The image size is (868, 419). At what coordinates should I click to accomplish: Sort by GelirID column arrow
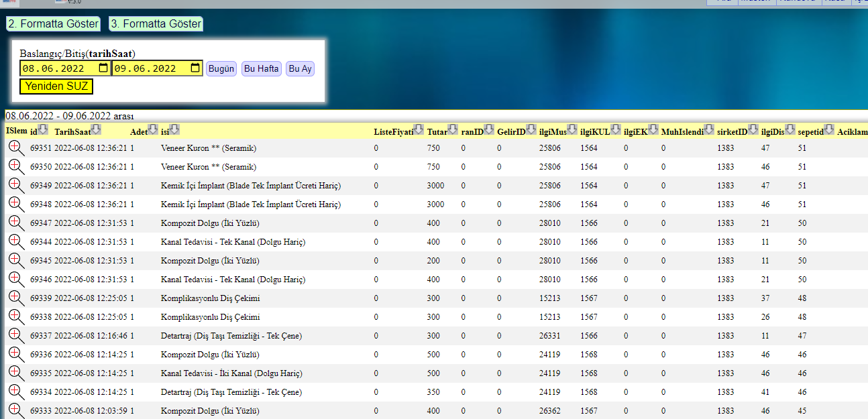click(531, 129)
